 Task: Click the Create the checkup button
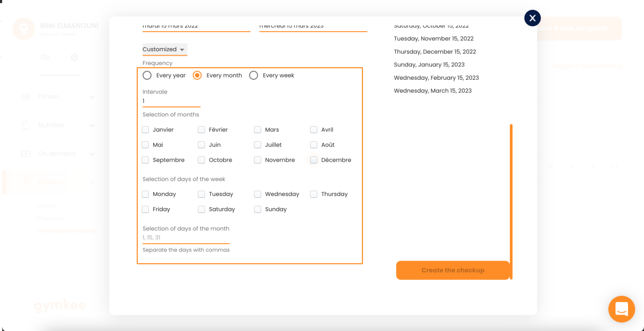tap(453, 270)
